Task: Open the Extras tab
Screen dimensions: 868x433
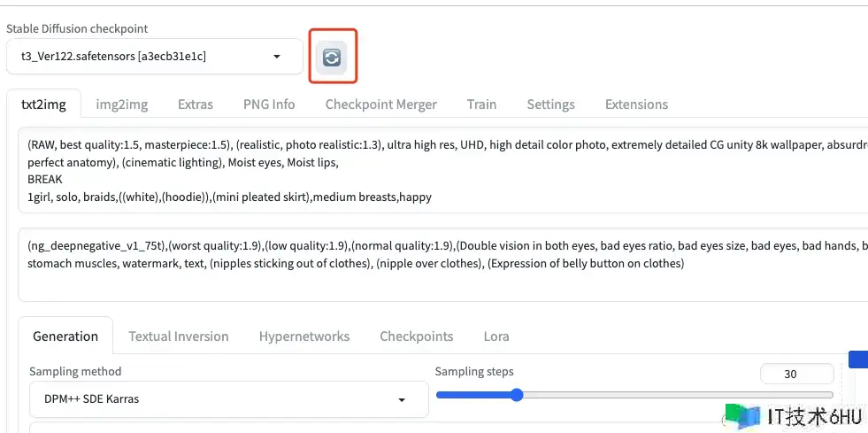Action: pos(196,104)
